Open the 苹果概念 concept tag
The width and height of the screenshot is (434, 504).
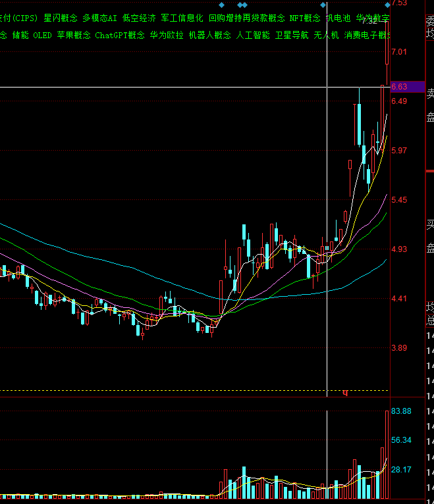[x=74, y=35]
